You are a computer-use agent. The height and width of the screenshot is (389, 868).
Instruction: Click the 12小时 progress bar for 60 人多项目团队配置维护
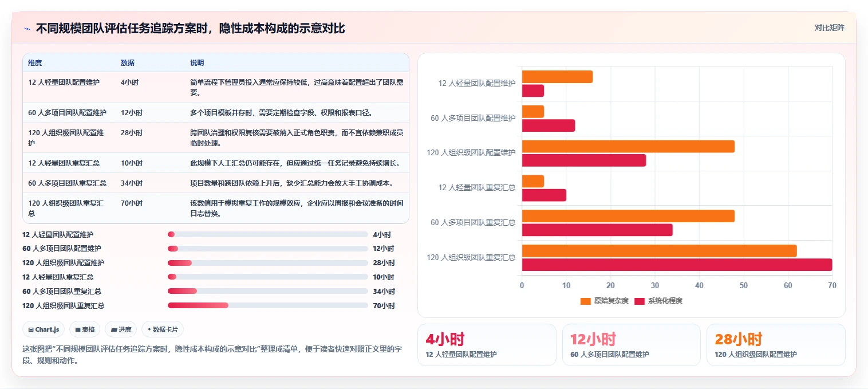(x=268, y=249)
